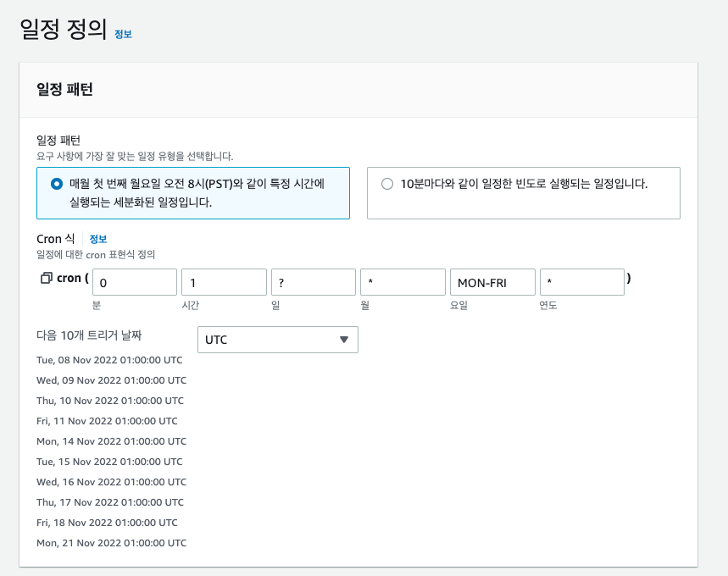Click the 10분마다 rate schedule tile description
The image size is (728, 576).
525,184
